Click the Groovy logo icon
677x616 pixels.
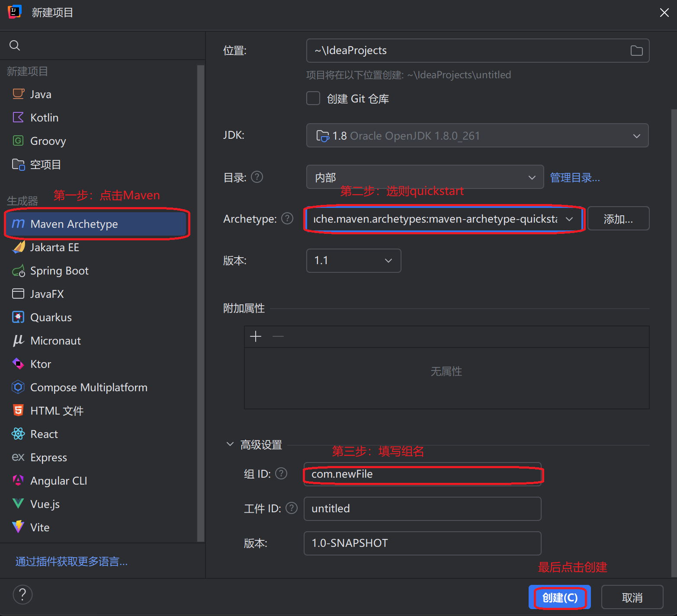tap(18, 140)
